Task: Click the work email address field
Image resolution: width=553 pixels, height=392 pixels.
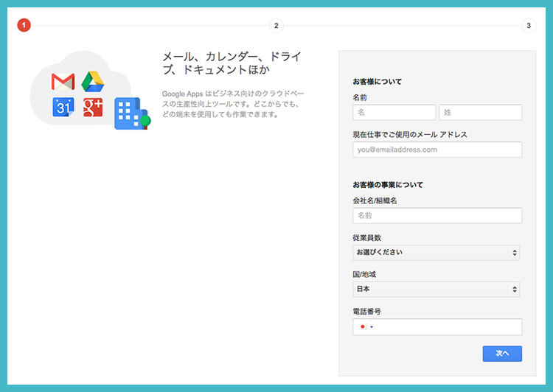Action: (x=437, y=150)
